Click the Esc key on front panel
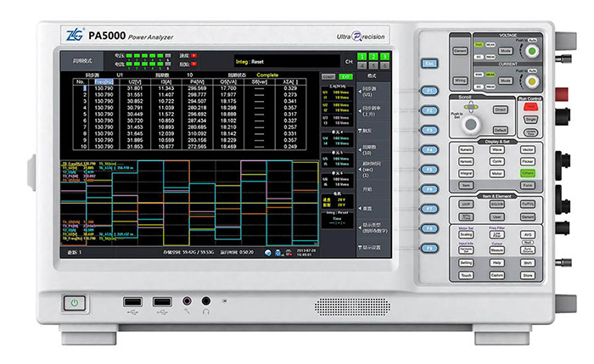This screenshot has height=364, width=594. (429, 64)
